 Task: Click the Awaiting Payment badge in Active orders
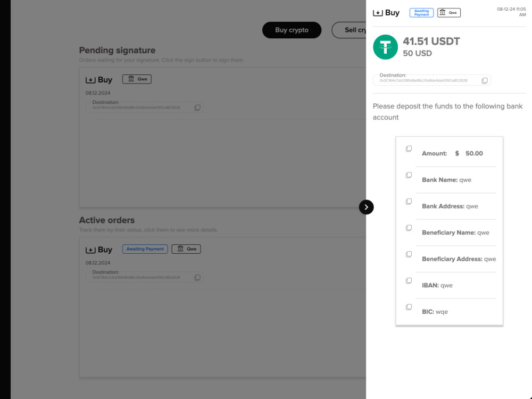pyautogui.click(x=145, y=248)
